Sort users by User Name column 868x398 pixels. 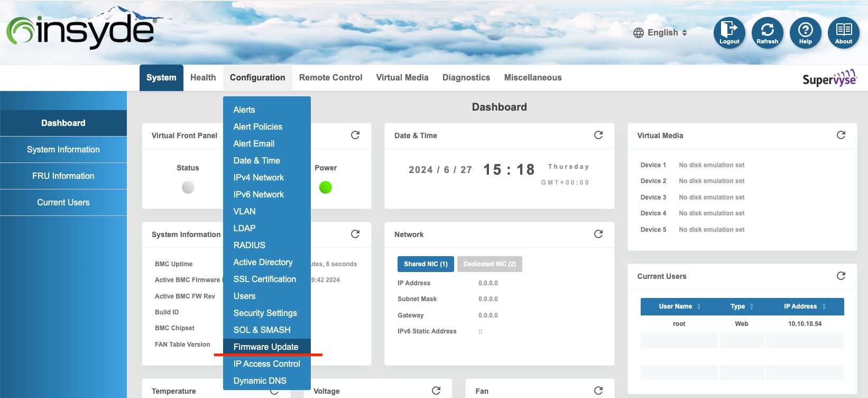click(x=679, y=306)
